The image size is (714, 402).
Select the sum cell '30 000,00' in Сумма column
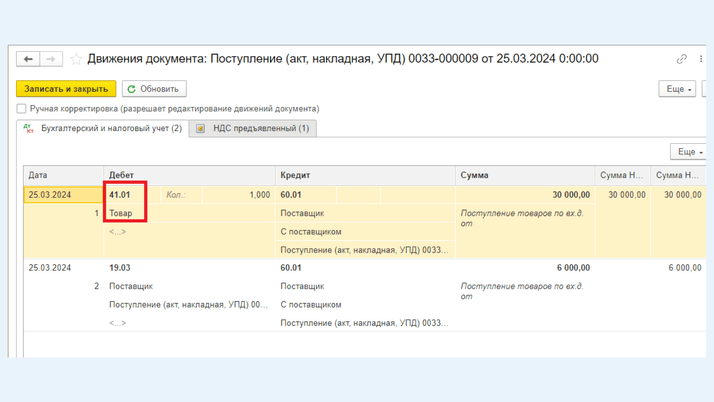click(525, 195)
